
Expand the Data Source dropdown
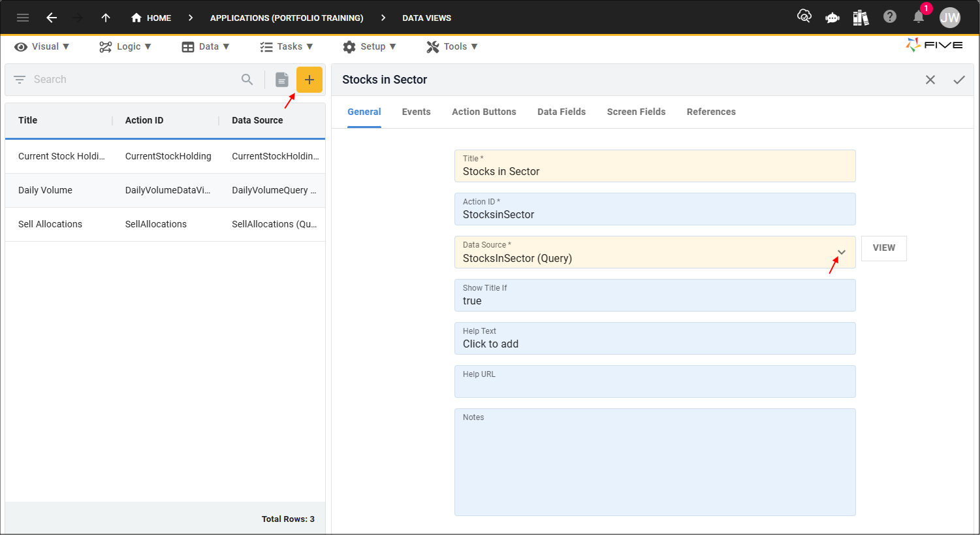coord(842,252)
